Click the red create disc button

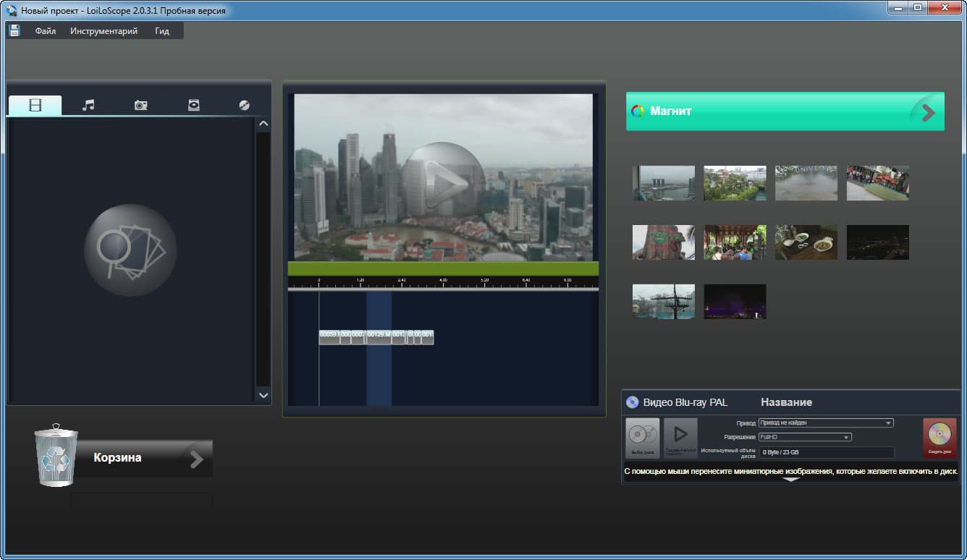click(x=940, y=437)
